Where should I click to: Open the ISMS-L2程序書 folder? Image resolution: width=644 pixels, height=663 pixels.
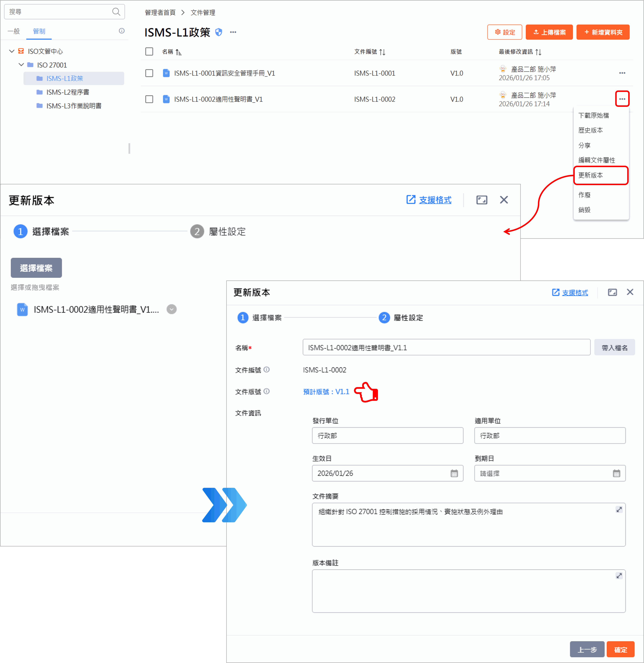68,92
